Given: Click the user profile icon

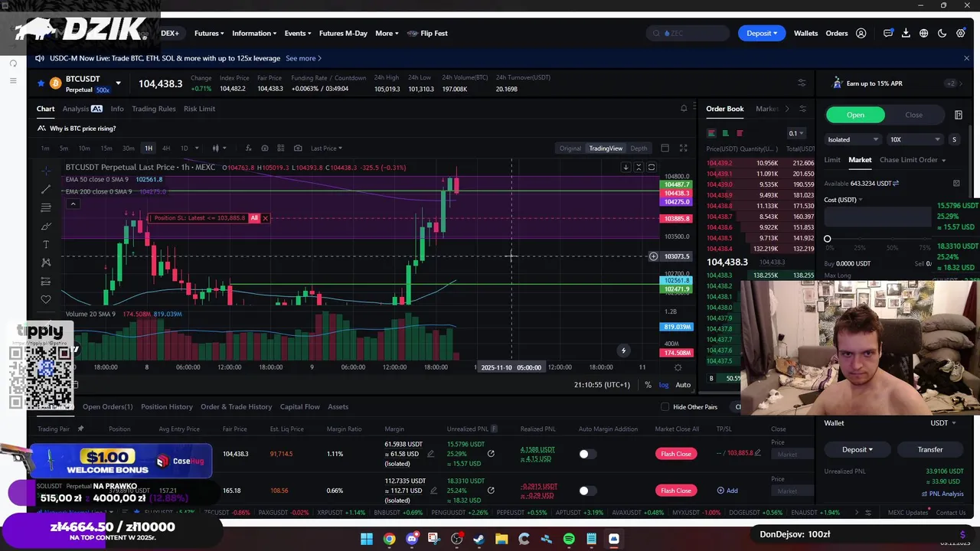Looking at the screenshot, I should (x=861, y=33).
